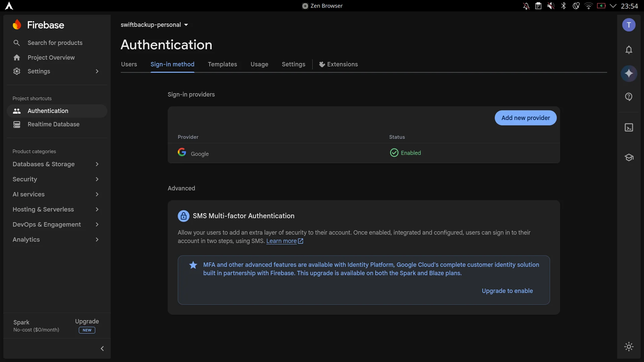Image resolution: width=644 pixels, height=362 pixels.
Task: Open Gemini sparkle assistant
Action: tap(629, 73)
